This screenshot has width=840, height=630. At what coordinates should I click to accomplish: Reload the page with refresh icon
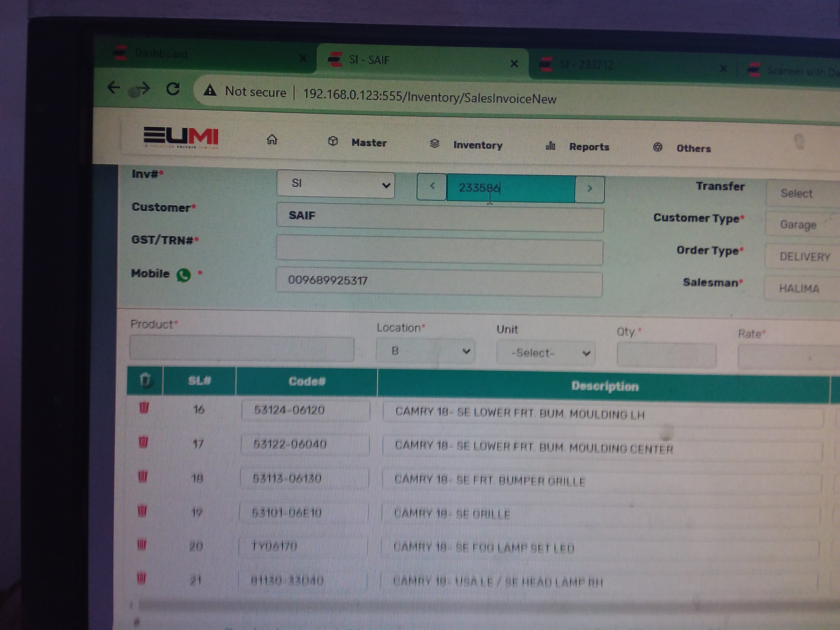(x=173, y=89)
